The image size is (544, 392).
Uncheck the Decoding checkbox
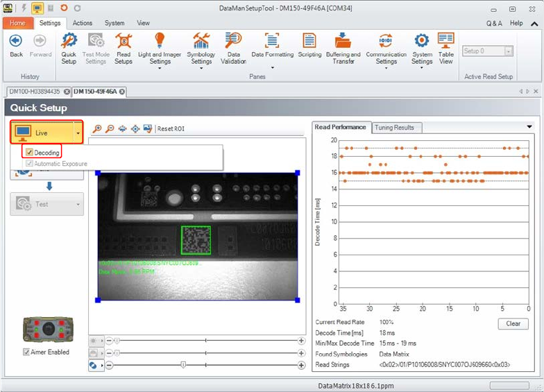point(29,153)
